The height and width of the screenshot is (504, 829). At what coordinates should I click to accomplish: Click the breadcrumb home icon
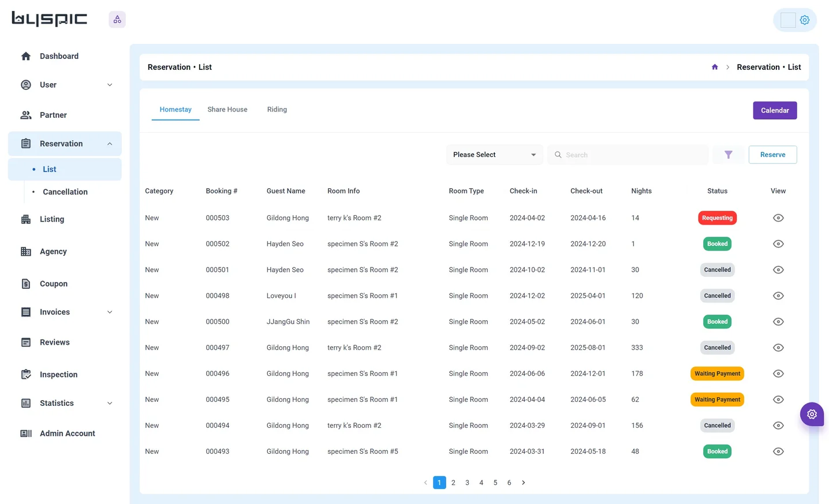tap(715, 67)
